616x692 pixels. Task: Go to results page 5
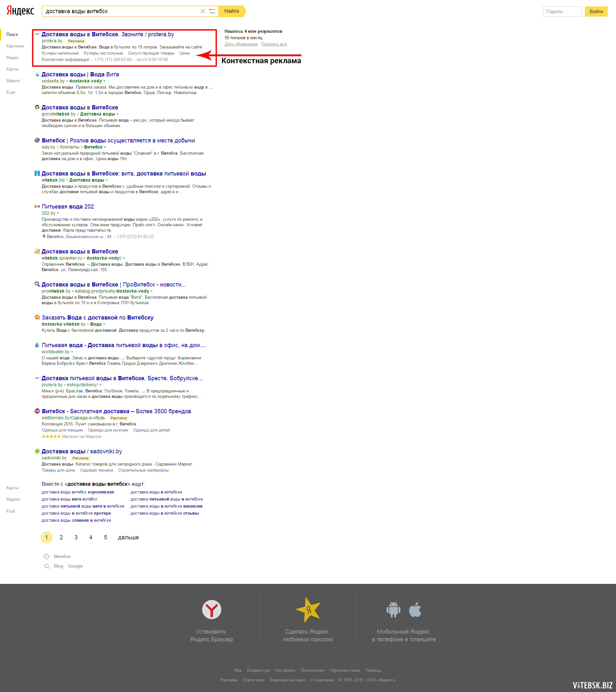[106, 537]
